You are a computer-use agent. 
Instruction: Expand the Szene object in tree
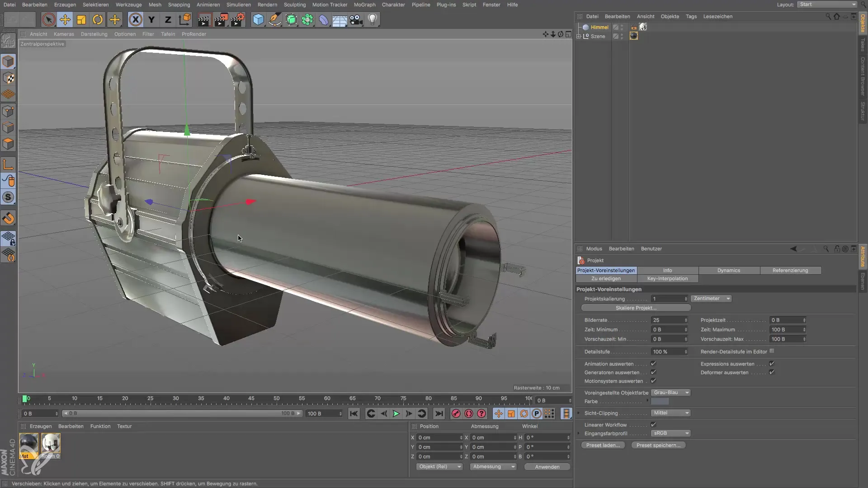point(579,36)
